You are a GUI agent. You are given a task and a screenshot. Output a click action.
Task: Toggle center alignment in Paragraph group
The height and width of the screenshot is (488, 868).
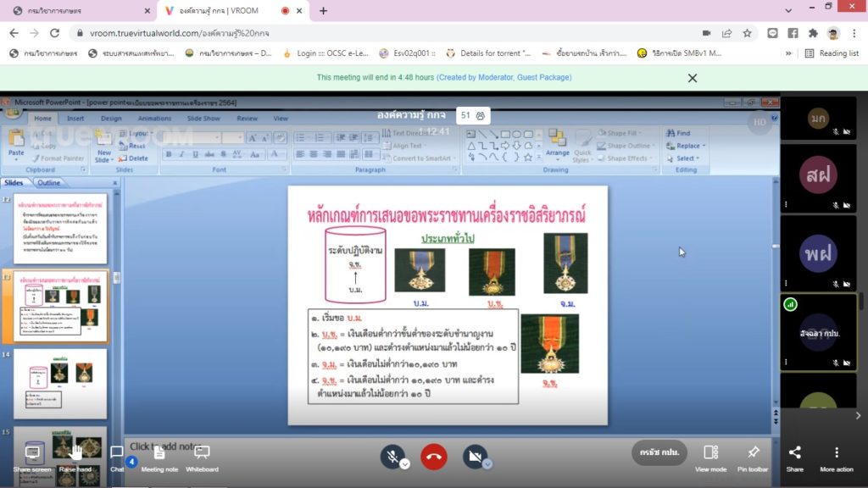pyautogui.click(x=314, y=154)
